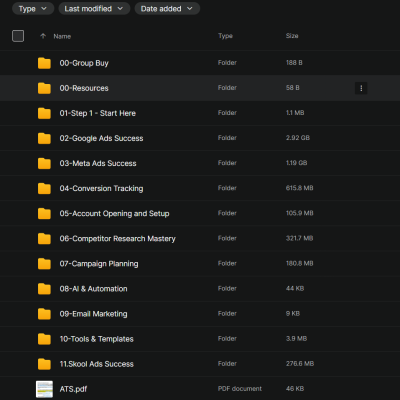Select the ATS.pdf file name
The height and width of the screenshot is (400, 400).
[x=73, y=389]
